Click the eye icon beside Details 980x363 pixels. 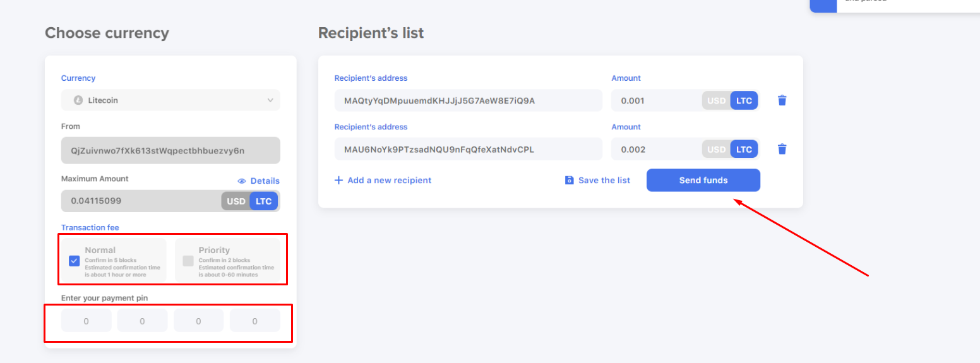241,181
